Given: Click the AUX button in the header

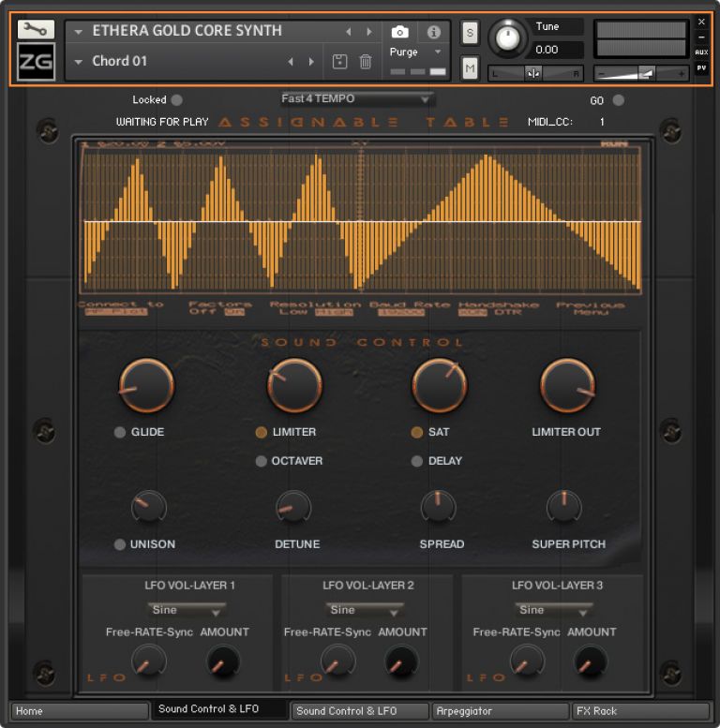Looking at the screenshot, I should (701, 52).
